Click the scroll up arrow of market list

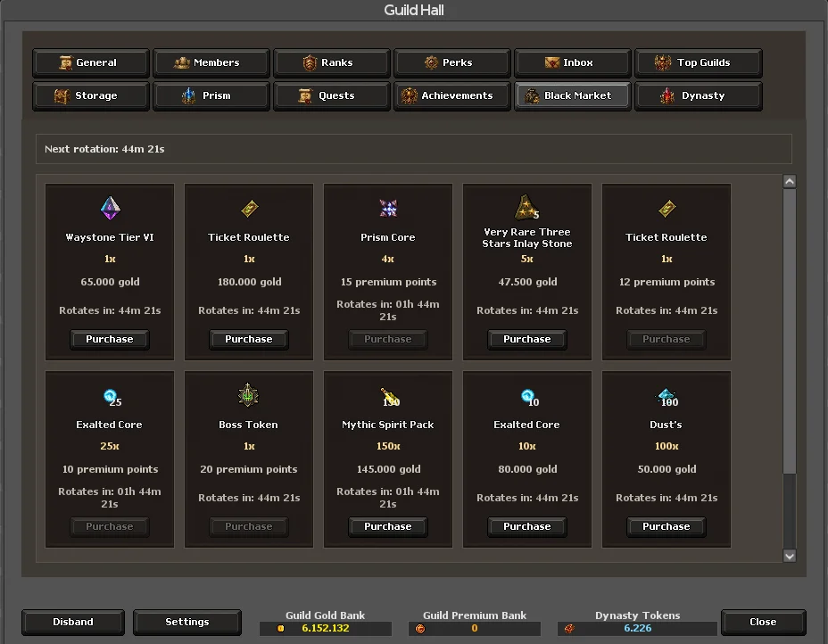(x=790, y=182)
